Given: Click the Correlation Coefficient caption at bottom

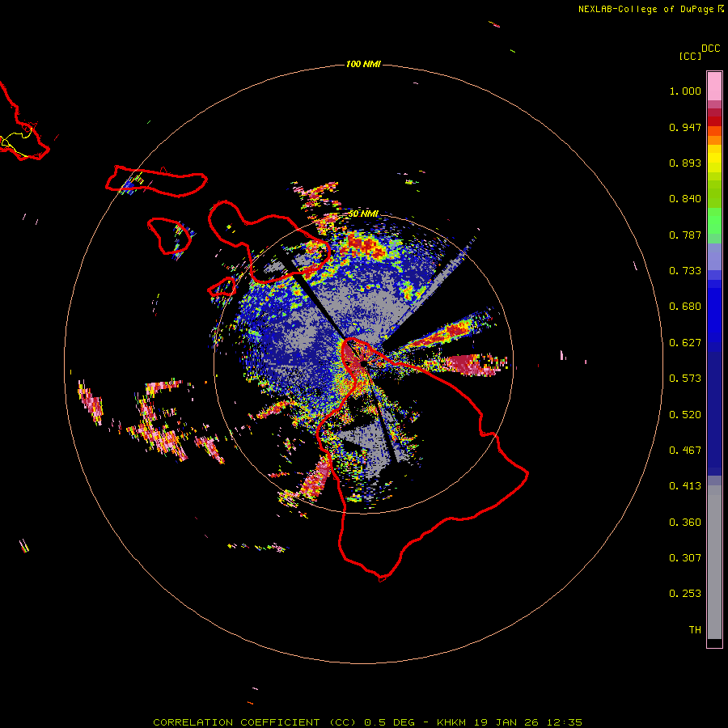Looking at the screenshot, I should [x=367, y=722].
